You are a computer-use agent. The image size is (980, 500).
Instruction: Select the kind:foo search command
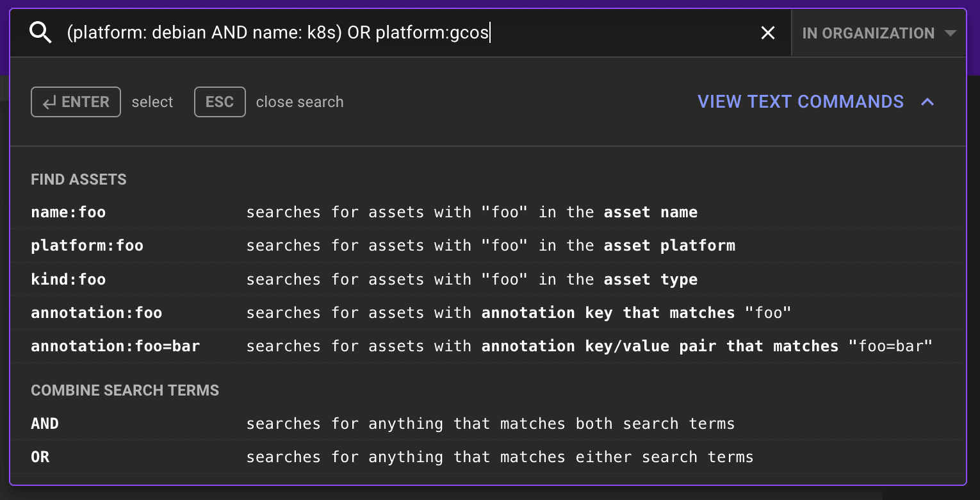68,279
